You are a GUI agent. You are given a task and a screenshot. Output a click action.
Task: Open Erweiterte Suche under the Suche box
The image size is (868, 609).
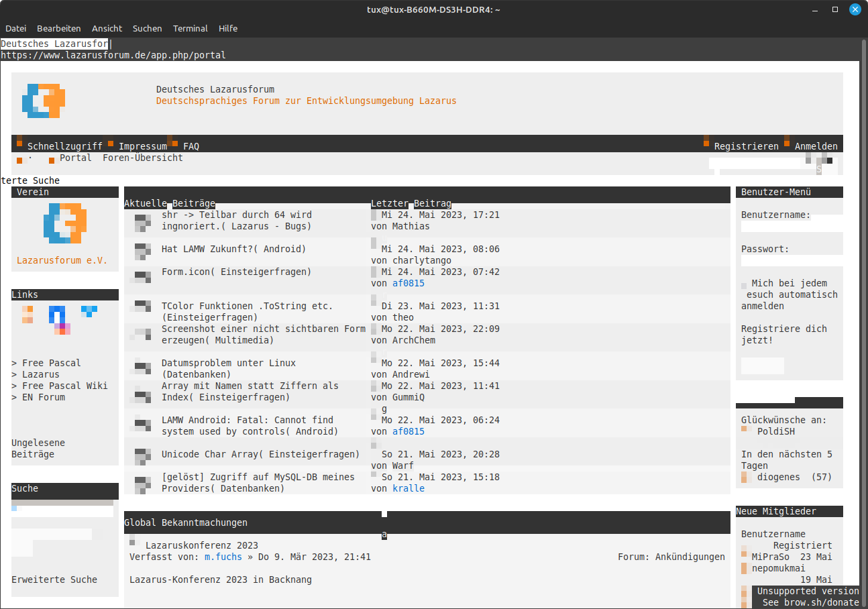[x=54, y=579]
